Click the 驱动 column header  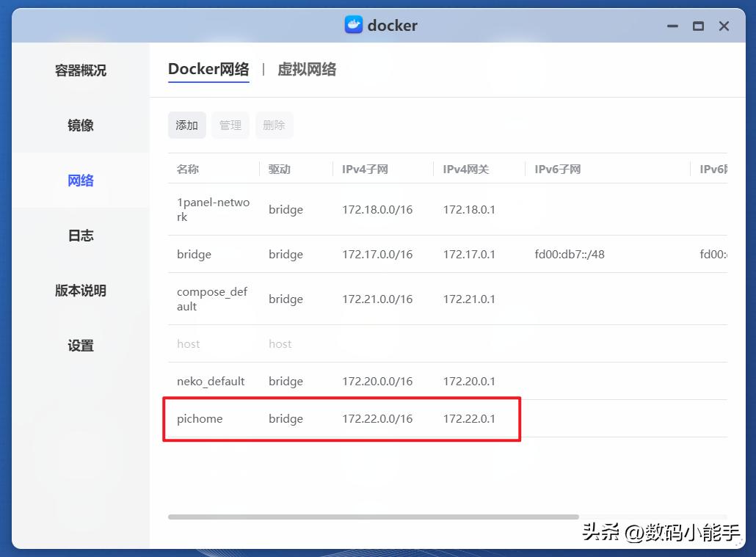[x=280, y=170]
